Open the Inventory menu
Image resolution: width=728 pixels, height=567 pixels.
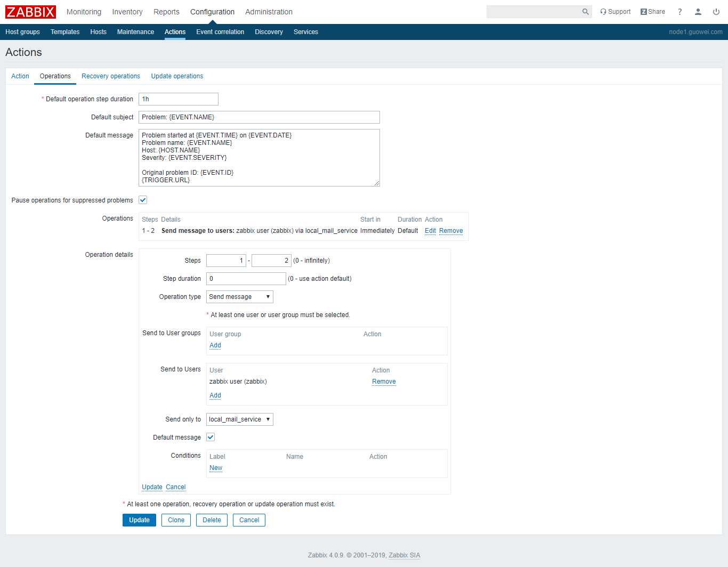tap(127, 12)
